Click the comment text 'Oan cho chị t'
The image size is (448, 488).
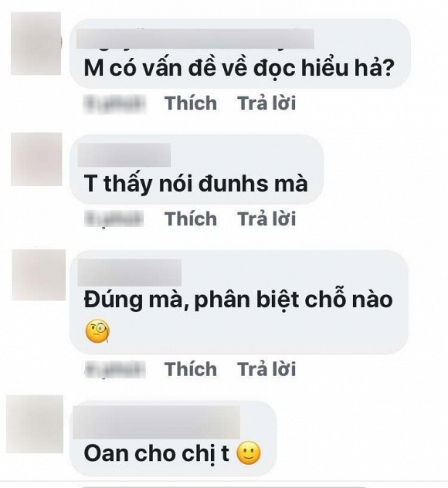click(157, 454)
